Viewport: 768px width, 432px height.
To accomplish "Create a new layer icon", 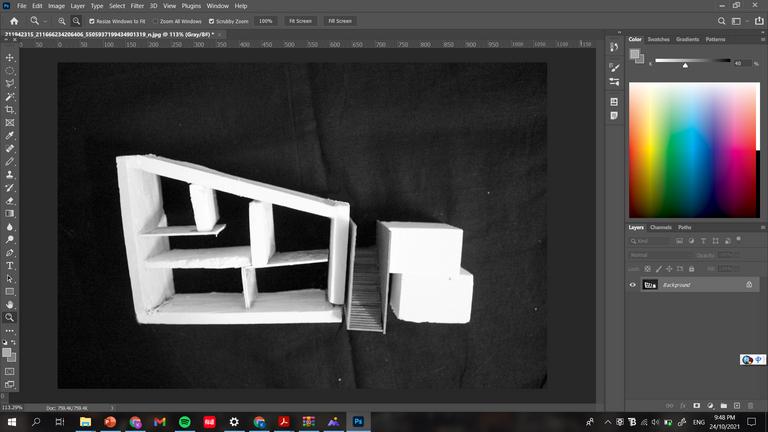I will click(x=737, y=406).
